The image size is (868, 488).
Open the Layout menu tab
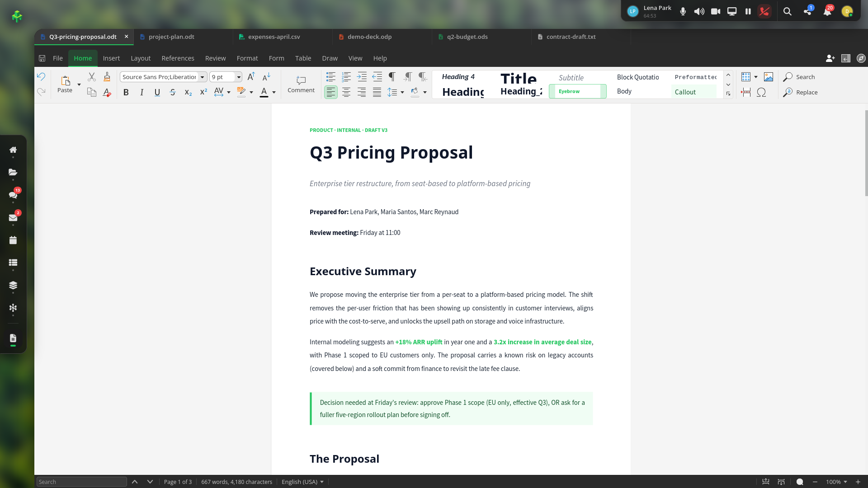(x=141, y=58)
